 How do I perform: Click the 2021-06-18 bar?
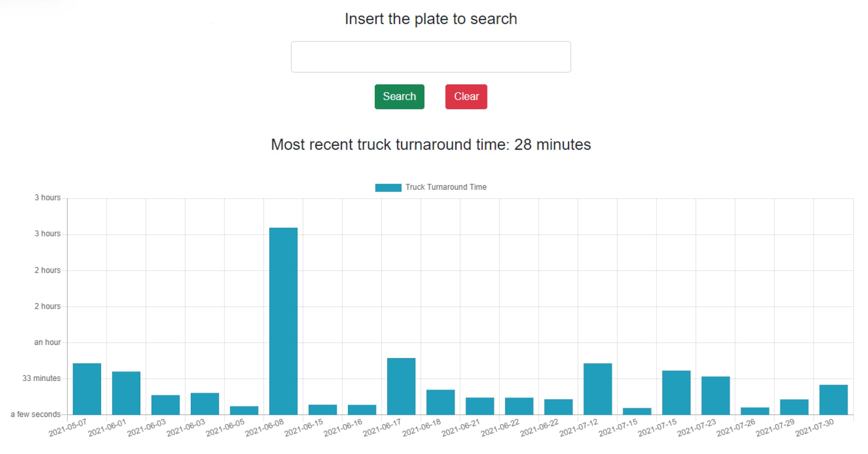441,402
